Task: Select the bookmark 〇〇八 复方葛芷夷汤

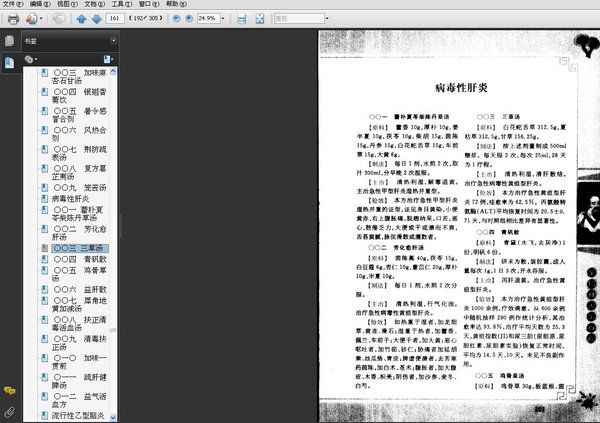Action: (x=79, y=172)
